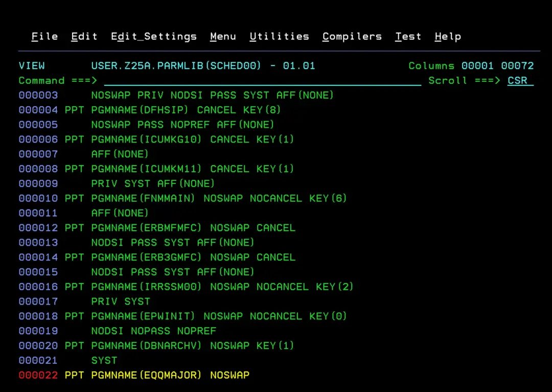
Task: Click KEY(2) on the IRRSSM00 line
Action: [x=335, y=287]
